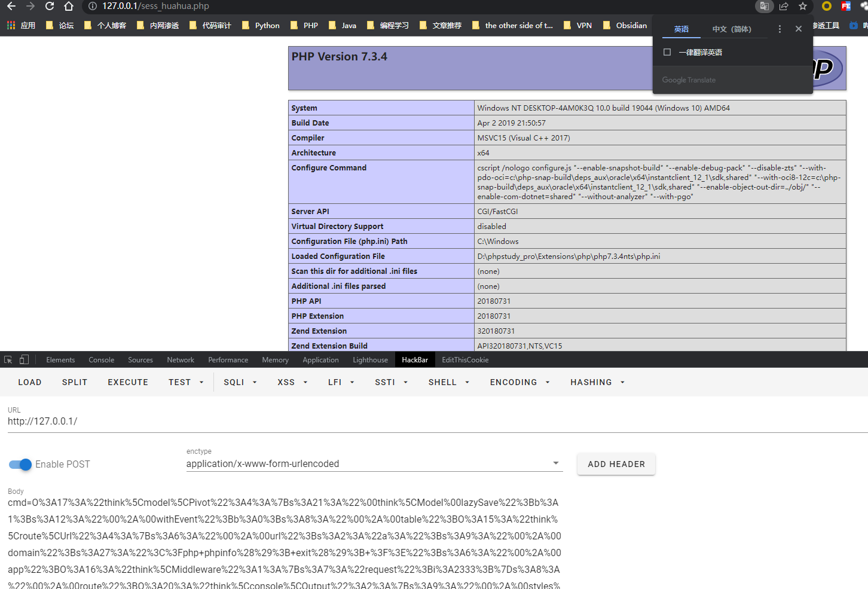Expand the SQLI dropdown menu
Viewport: 868px width, 589px height.
[x=240, y=382]
